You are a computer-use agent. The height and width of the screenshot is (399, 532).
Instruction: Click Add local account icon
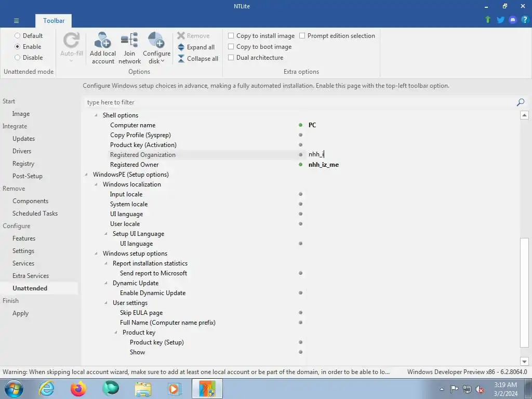tap(102, 40)
